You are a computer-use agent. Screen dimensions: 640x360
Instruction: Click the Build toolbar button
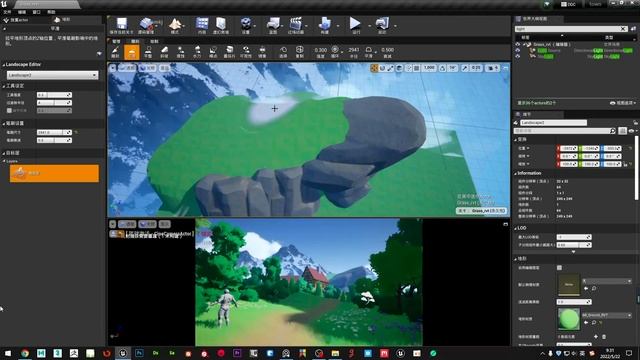(325, 26)
